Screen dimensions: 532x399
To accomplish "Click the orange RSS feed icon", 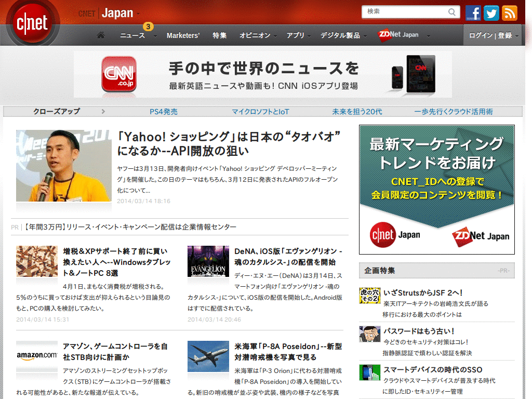I will click(509, 12).
